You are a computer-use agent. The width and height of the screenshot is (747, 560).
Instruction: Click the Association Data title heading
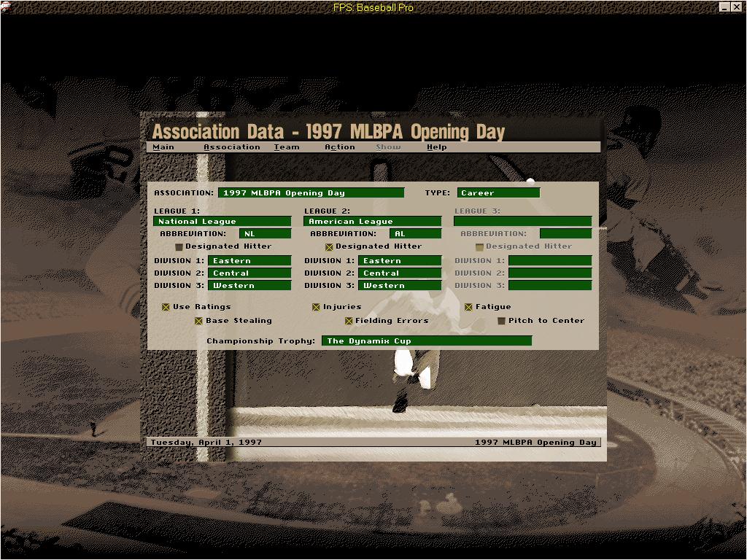[x=328, y=132]
